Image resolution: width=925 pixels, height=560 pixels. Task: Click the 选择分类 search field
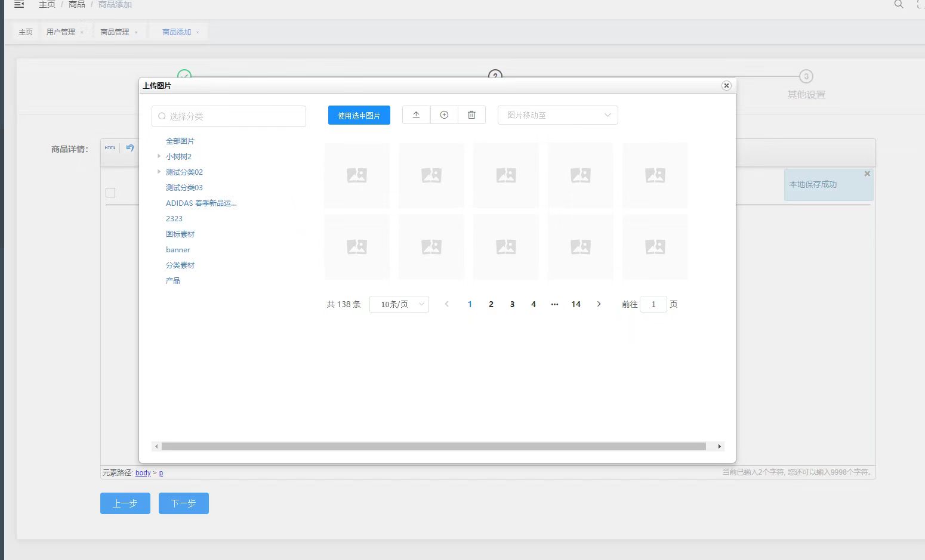pyautogui.click(x=229, y=116)
